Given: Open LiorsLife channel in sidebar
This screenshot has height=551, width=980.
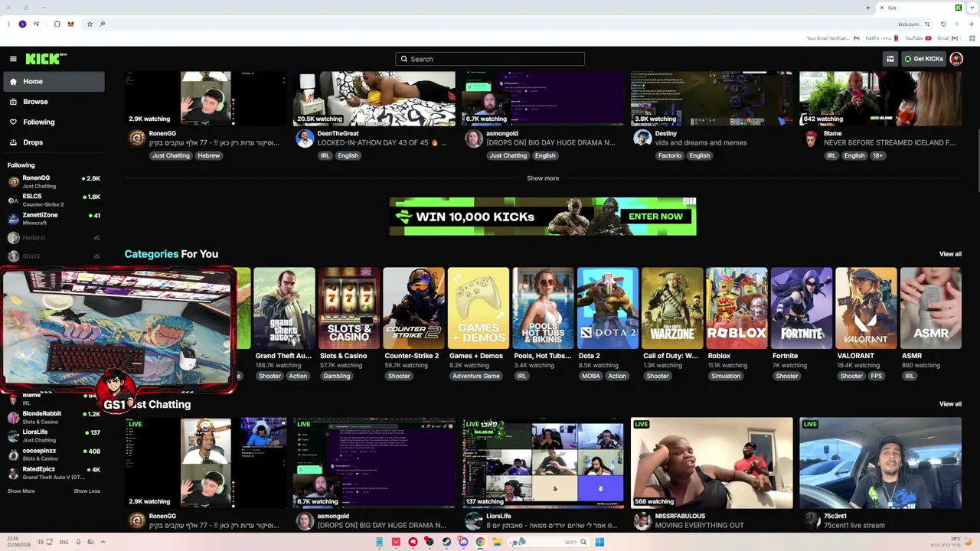Looking at the screenshot, I should (x=54, y=435).
